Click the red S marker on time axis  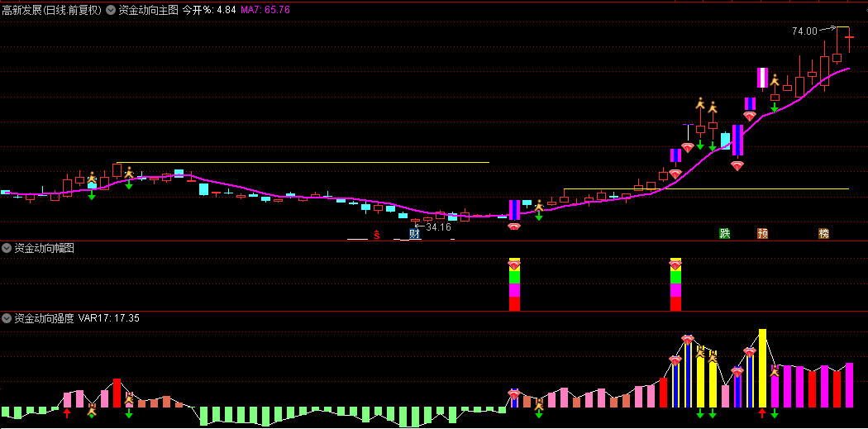[x=377, y=235]
